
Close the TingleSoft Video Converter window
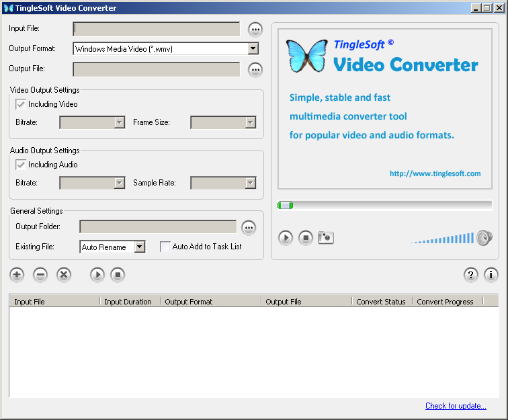pyautogui.click(x=499, y=8)
